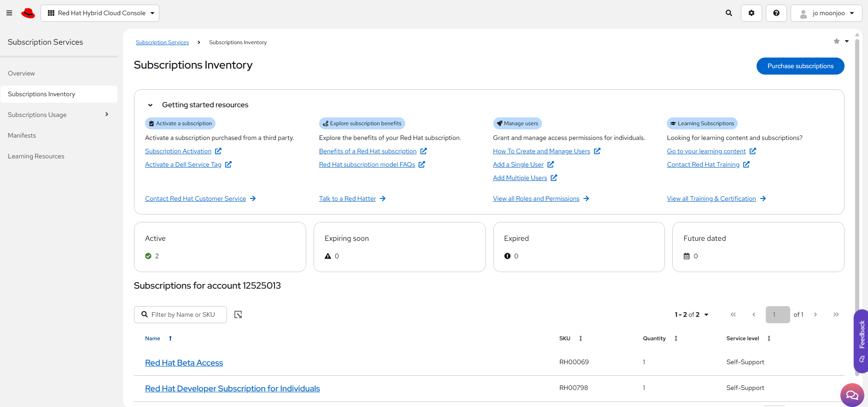868x407 pixels.
Task: Click external link icon beside Add Multiple Users
Action: [x=554, y=178]
